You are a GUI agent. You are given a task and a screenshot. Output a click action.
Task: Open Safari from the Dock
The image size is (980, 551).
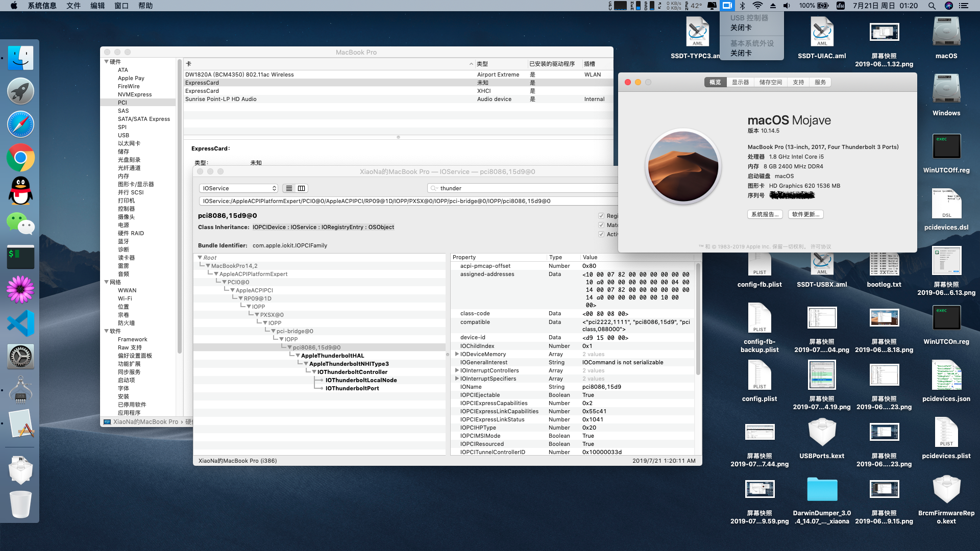(x=20, y=124)
